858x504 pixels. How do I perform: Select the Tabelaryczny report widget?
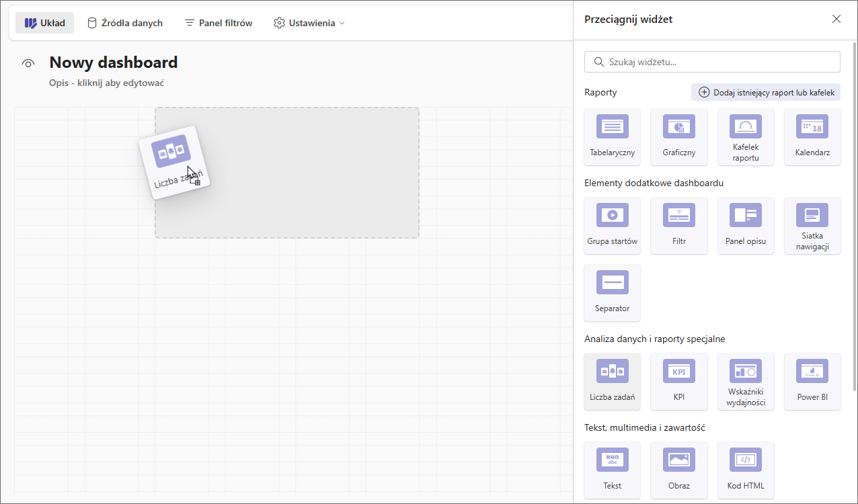click(612, 137)
